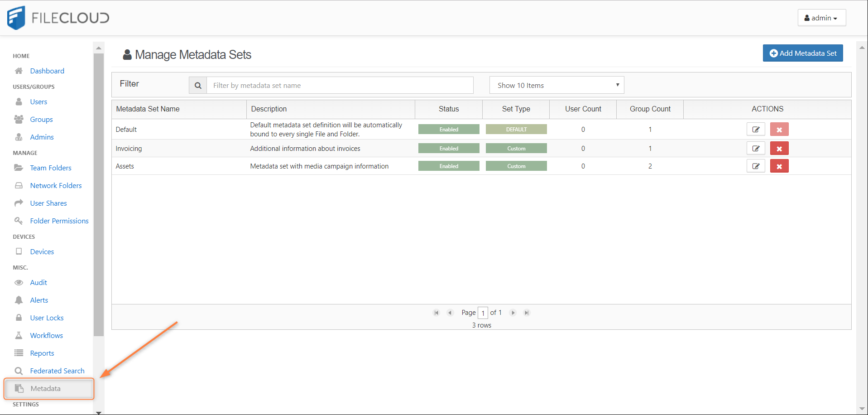Screen dimensions: 868x415
Task: Expand the admin user menu
Action: click(x=821, y=18)
